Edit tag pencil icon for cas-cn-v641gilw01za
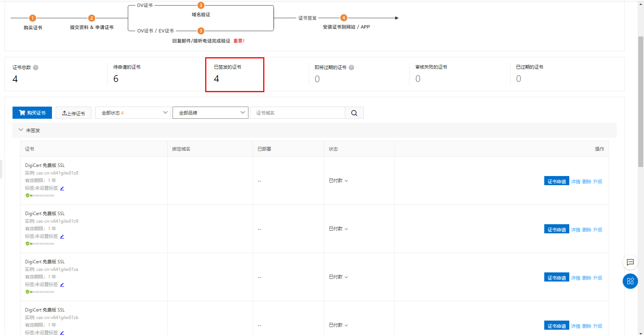The height and width of the screenshot is (335, 644). tap(62, 285)
